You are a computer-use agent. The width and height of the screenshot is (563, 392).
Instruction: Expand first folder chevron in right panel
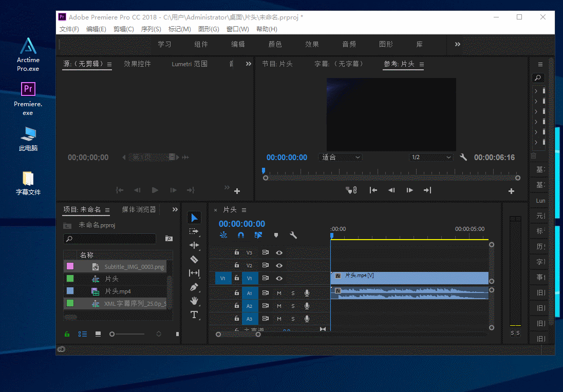point(536,91)
